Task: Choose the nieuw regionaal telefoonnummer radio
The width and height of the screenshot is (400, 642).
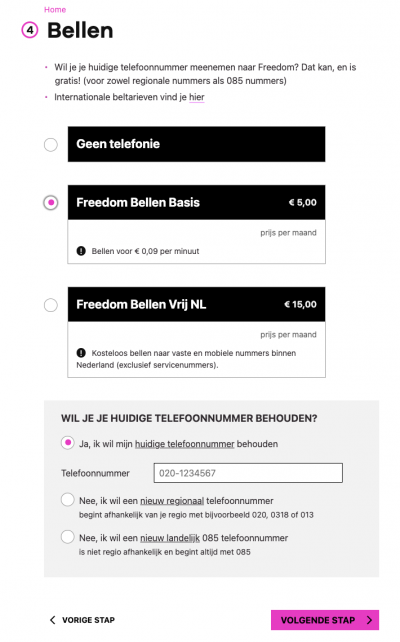Action: (68, 500)
